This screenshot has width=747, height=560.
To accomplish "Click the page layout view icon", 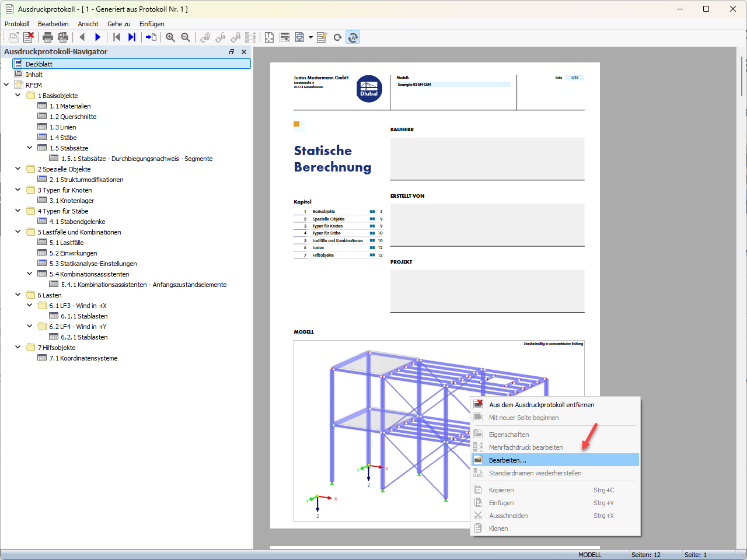I will coord(300,37).
